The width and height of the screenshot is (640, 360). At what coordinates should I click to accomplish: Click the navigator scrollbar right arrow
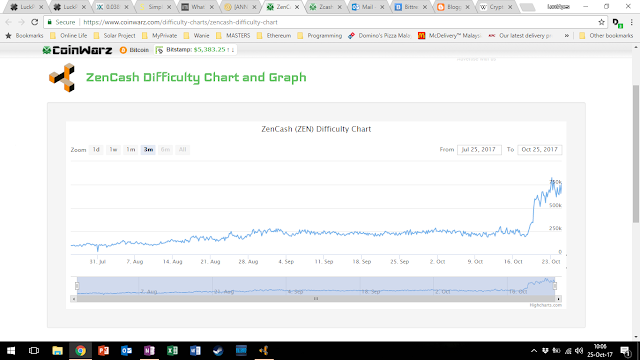pos(558,299)
